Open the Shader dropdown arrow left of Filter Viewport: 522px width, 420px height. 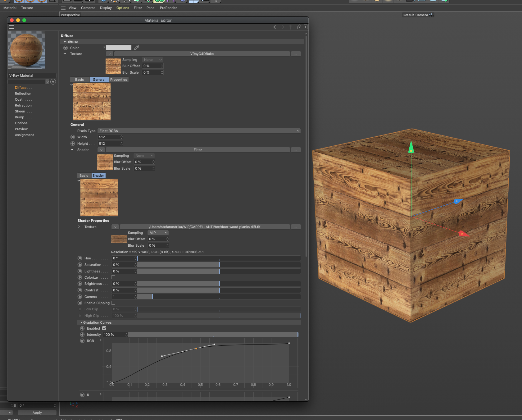pos(101,150)
